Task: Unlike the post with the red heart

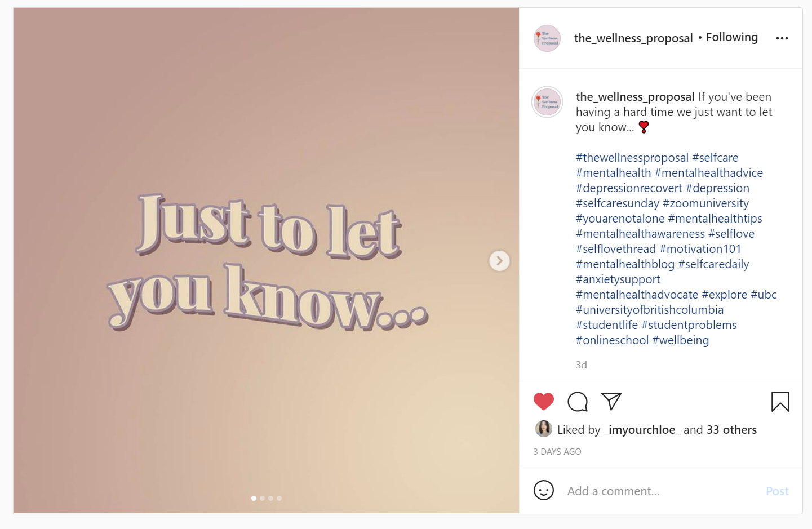Action: pos(544,402)
